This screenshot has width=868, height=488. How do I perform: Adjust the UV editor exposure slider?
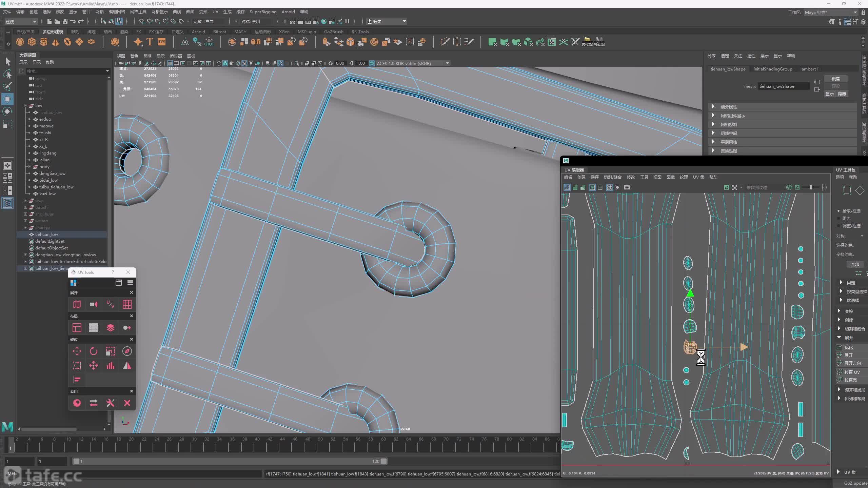pyautogui.click(x=811, y=187)
